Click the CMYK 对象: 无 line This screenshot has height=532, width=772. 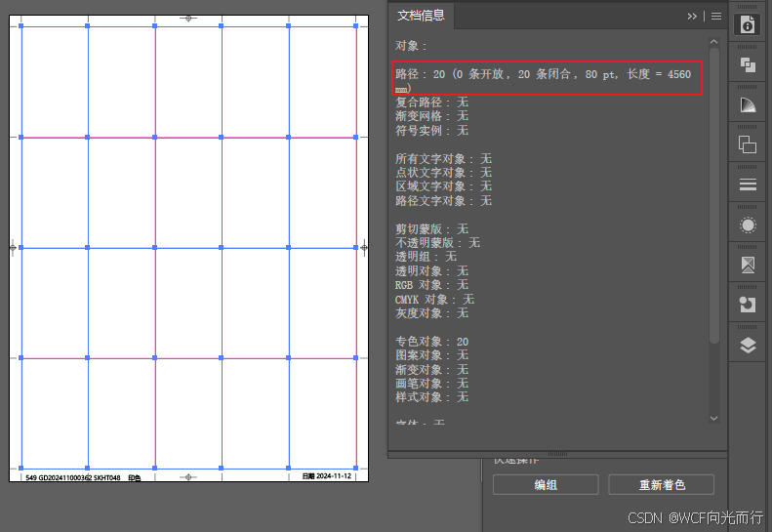point(434,299)
